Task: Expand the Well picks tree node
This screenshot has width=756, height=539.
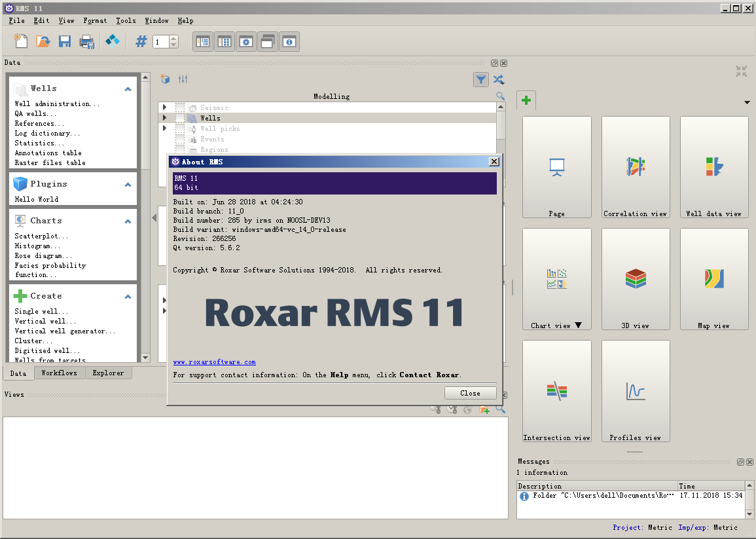Action: coord(164,128)
